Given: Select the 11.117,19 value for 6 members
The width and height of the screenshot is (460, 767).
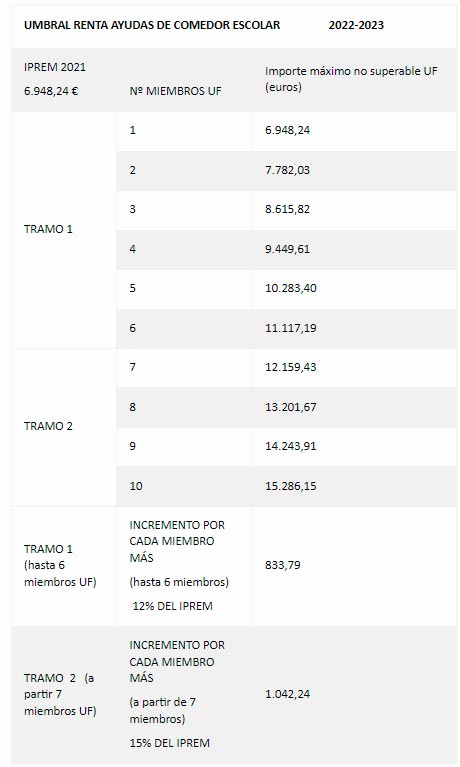Looking at the screenshot, I should pos(291,328).
